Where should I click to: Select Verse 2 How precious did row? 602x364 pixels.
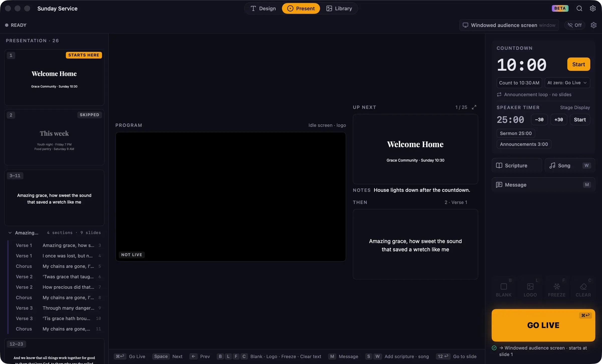pos(57,287)
